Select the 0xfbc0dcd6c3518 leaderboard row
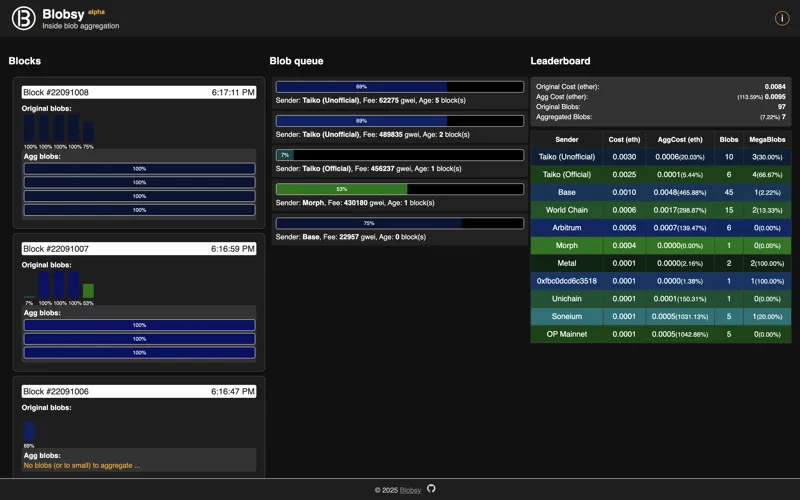 pyautogui.click(x=661, y=281)
